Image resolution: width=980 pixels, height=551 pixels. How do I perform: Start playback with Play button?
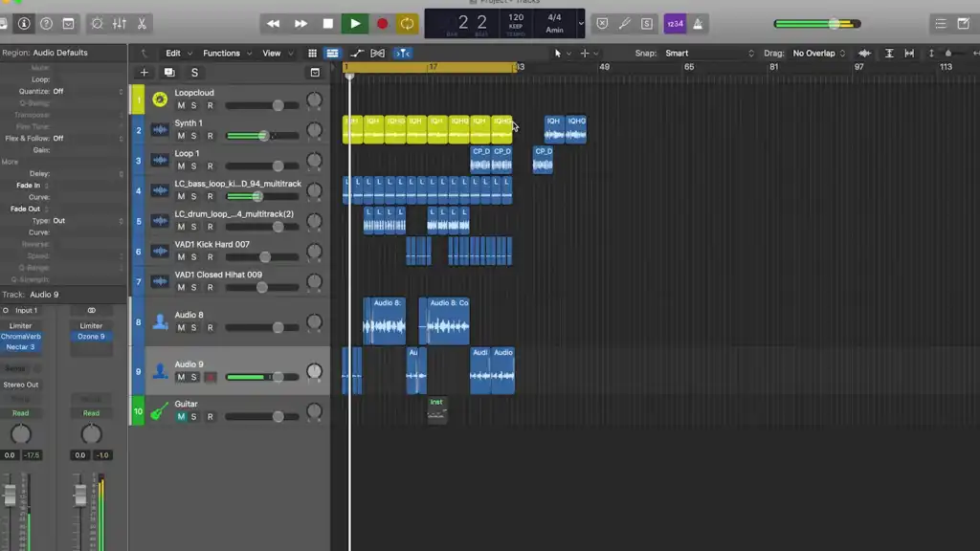(355, 24)
